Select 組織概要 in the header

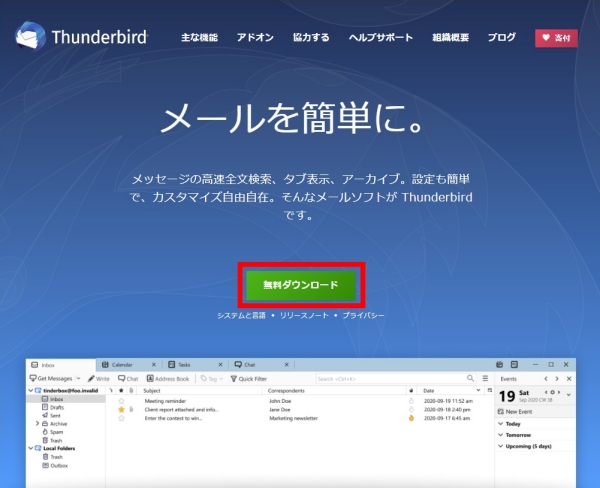450,38
